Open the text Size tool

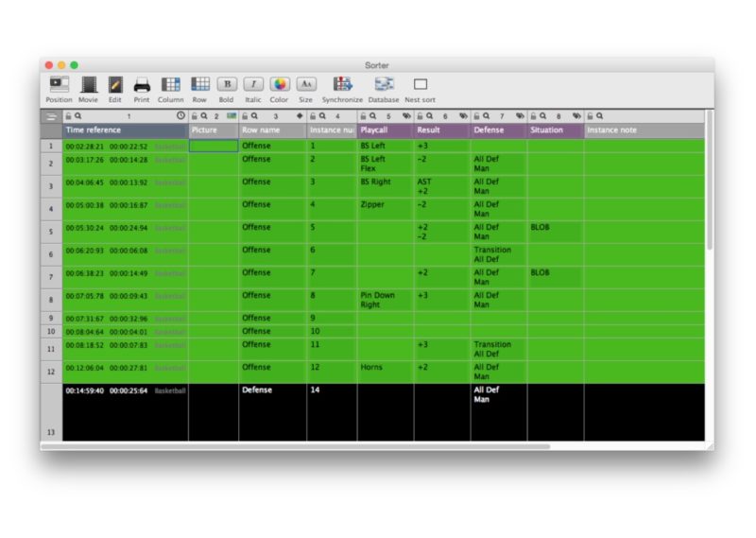point(305,84)
